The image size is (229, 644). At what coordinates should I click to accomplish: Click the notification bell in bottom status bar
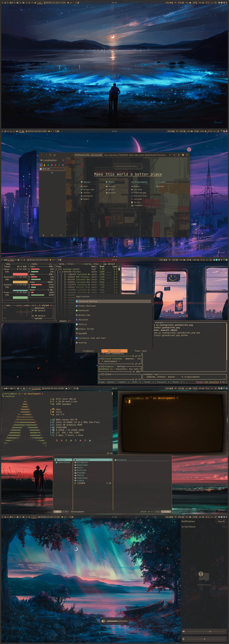pos(216,517)
